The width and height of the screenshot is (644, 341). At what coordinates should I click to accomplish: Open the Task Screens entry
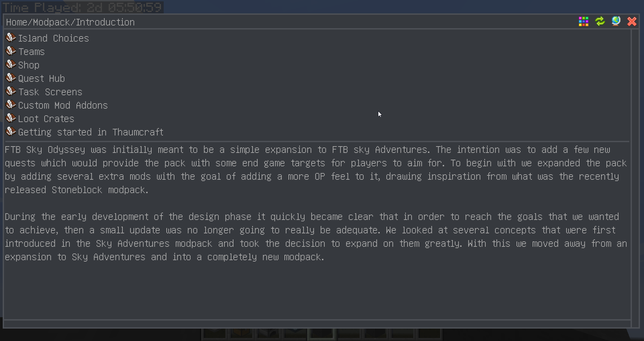50,92
